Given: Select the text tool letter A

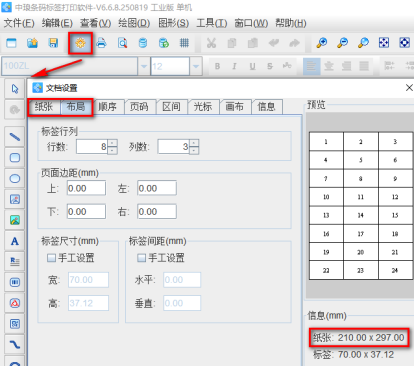Looking at the screenshot, I should click(x=15, y=241).
